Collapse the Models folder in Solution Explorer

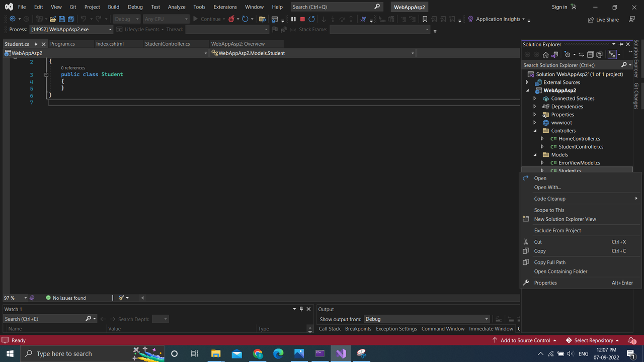click(535, 154)
